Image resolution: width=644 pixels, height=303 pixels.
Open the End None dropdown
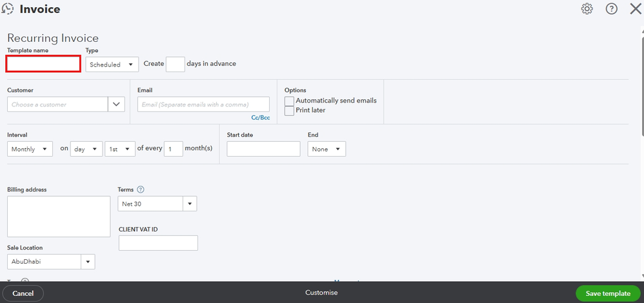pyautogui.click(x=327, y=149)
